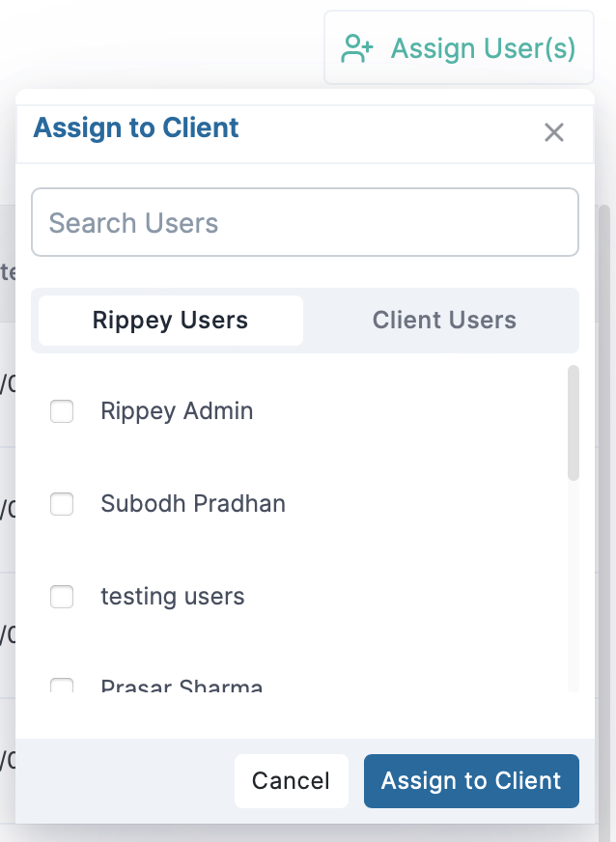
Task: Click into the Search Users field
Action: tap(305, 223)
